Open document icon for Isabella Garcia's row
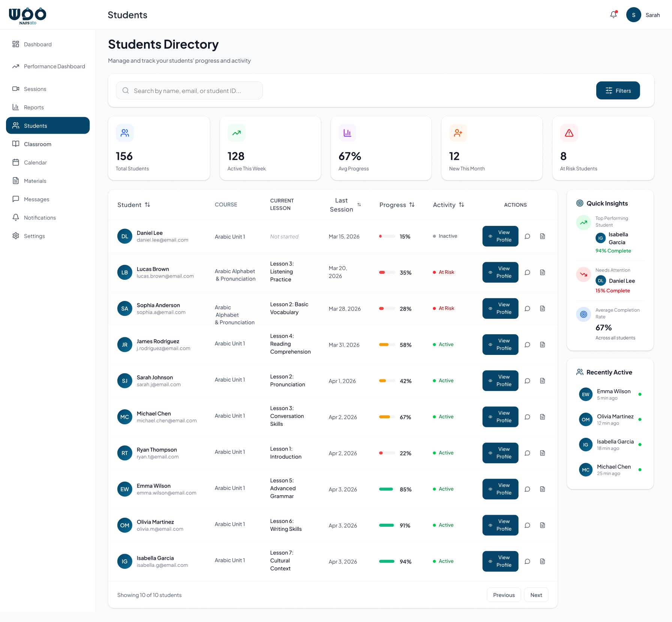672x622 pixels. [x=542, y=562]
